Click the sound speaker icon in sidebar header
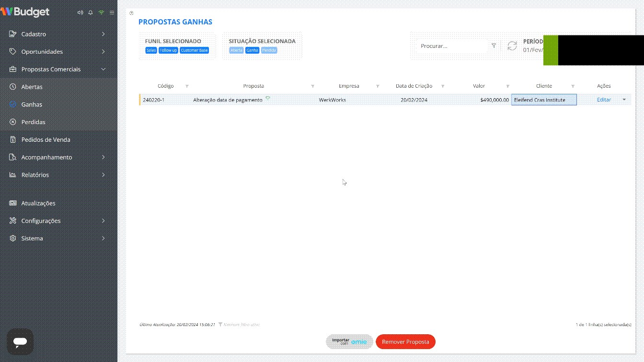The image size is (644, 362). 80,12
